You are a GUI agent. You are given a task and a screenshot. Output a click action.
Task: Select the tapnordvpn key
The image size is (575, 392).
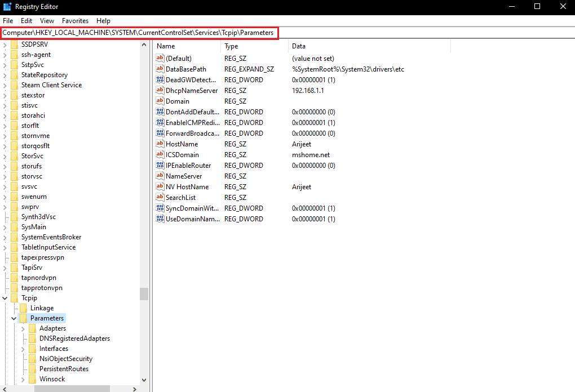(38, 277)
